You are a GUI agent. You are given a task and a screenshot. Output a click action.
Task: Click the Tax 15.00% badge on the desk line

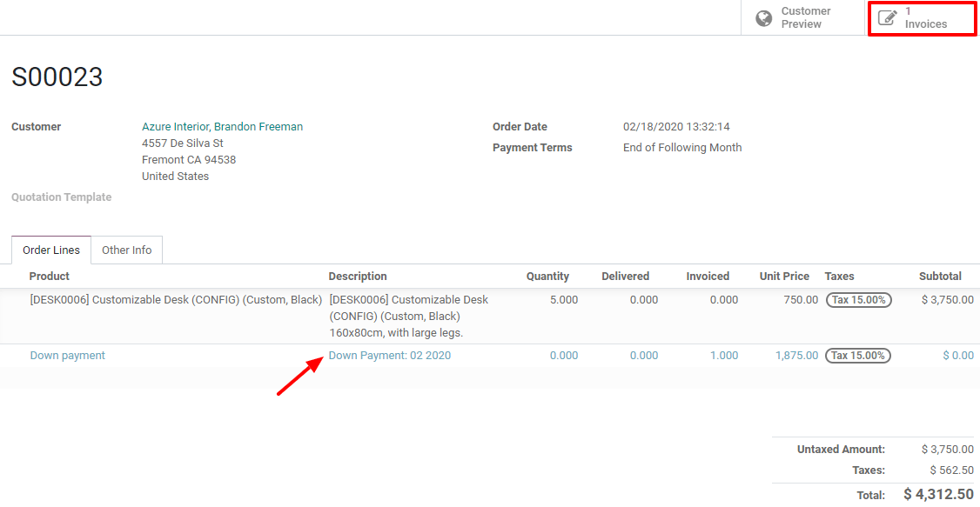(x=858, y=299)
